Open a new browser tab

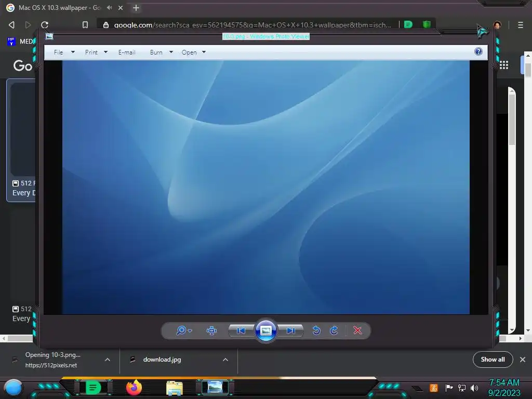point(136,7)
